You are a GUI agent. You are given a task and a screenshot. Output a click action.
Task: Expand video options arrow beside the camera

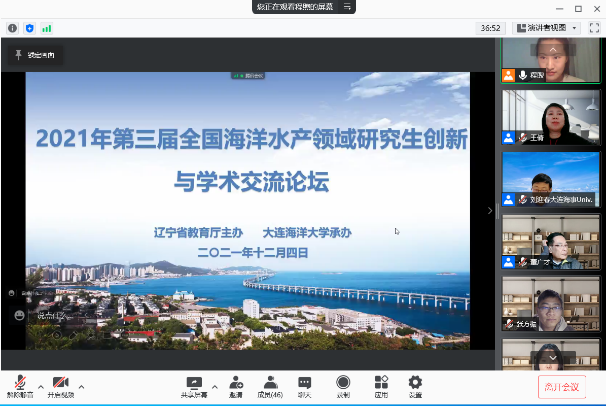(81, 387)
